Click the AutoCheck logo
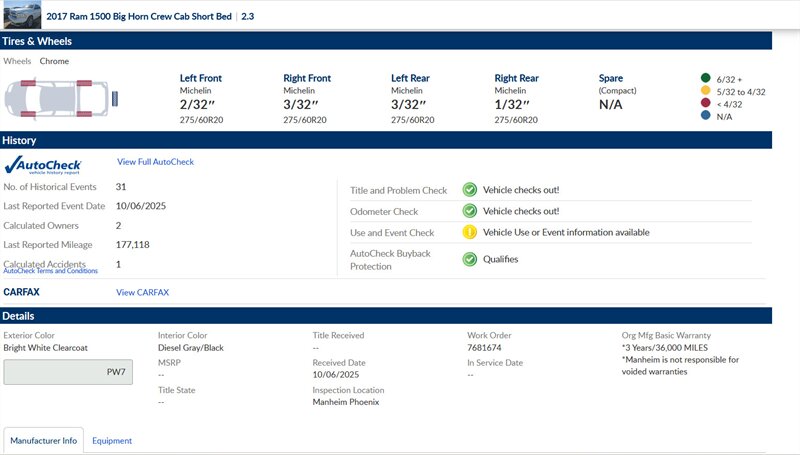Image resolution: width=800 pixels, height=455 pixels. (43, 164)
